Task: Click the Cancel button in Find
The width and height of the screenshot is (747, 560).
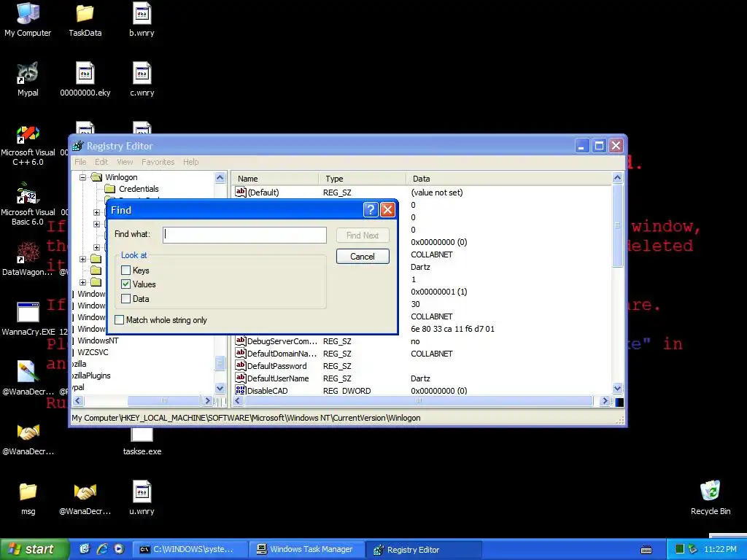Action: point(363,256)
